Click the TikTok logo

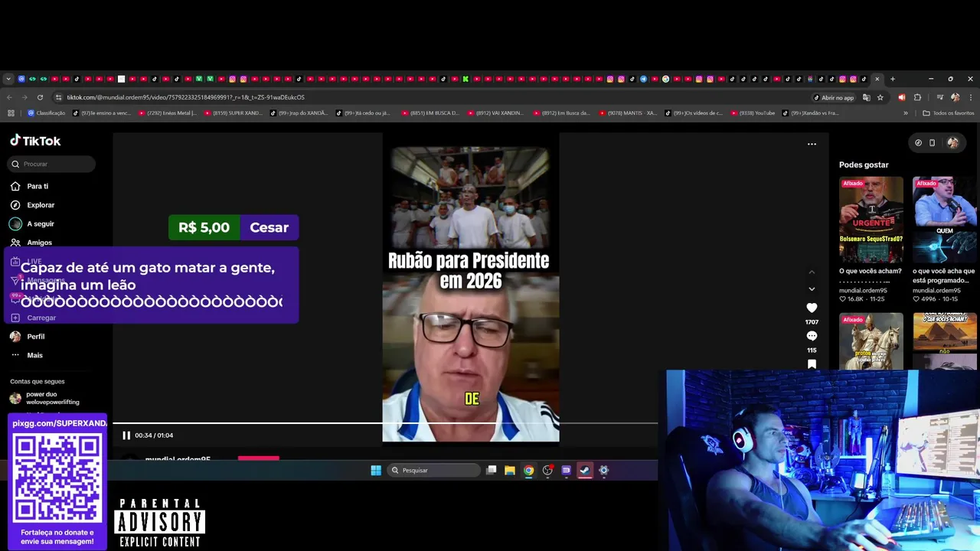[35, 141]
